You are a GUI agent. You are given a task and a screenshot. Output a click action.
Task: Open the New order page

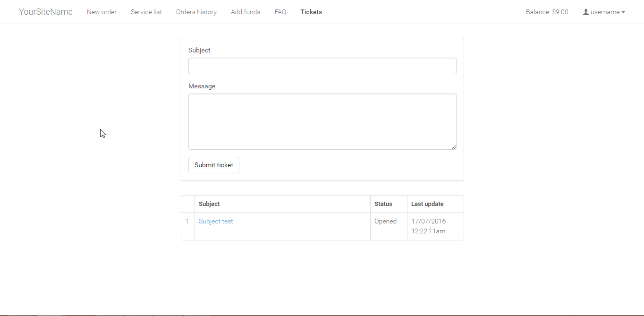[102, 12]
